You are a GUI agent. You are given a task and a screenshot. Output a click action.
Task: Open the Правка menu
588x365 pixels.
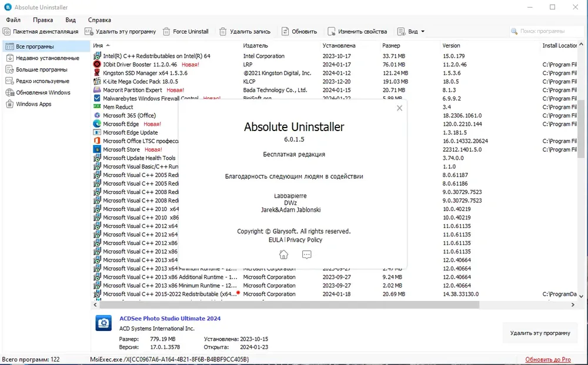coord(43,20)
